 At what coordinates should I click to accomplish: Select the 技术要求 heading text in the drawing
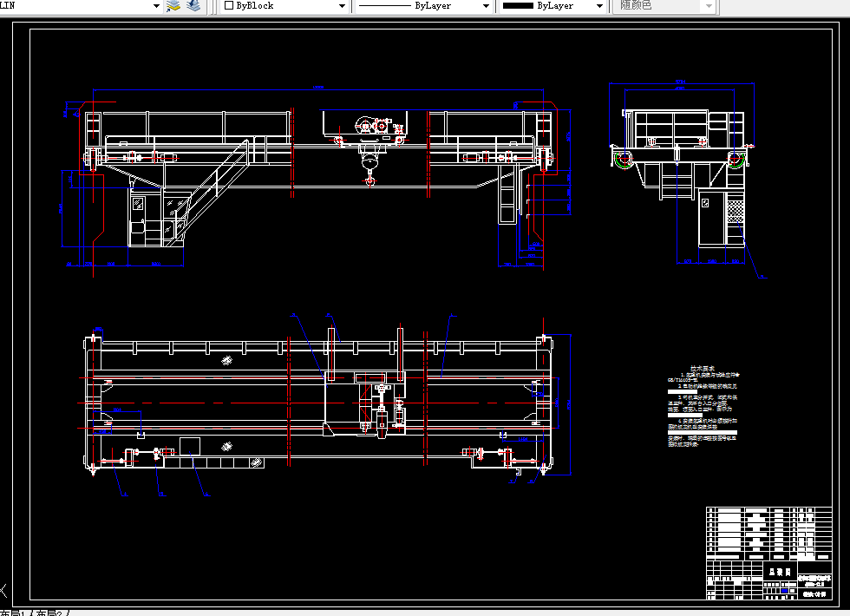[702, 368]
